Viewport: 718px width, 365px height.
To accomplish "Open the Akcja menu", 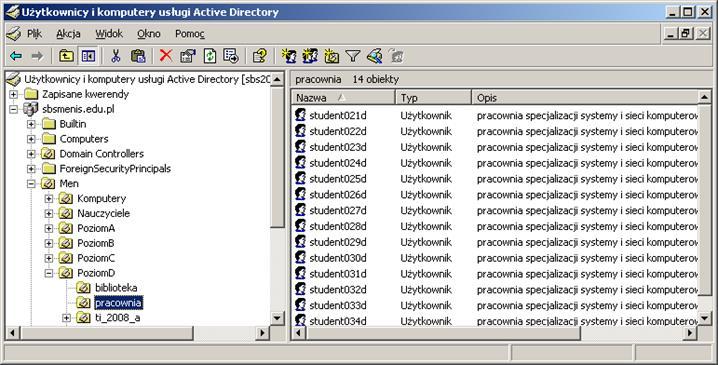I will tap(68, 33).
